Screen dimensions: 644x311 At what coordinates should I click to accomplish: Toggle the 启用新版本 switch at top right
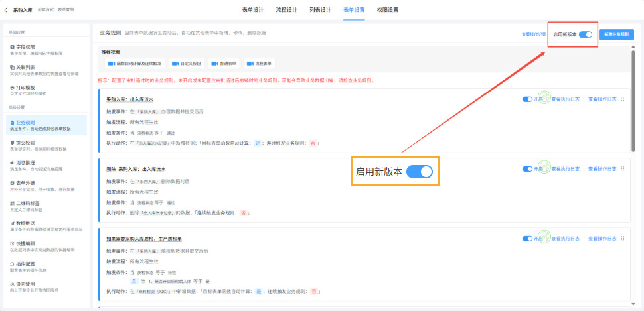pos(586,35)
